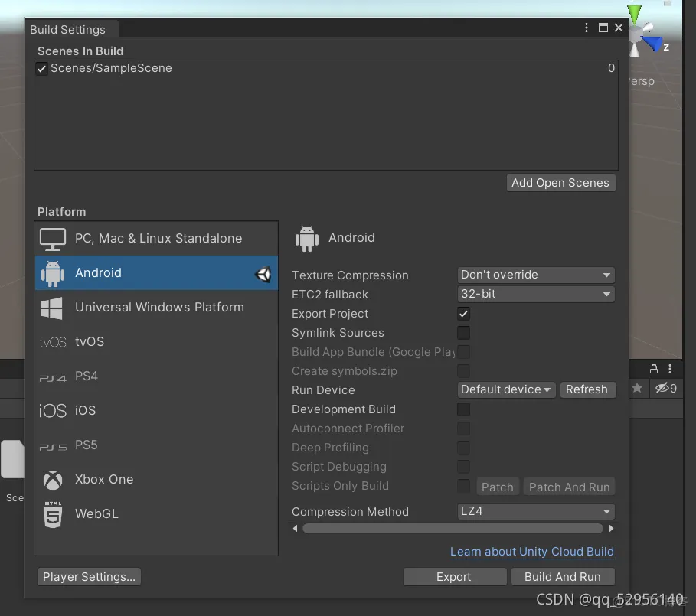Select PS5 platform
Screen dimensions: 696x616
(x=156, y=445)
